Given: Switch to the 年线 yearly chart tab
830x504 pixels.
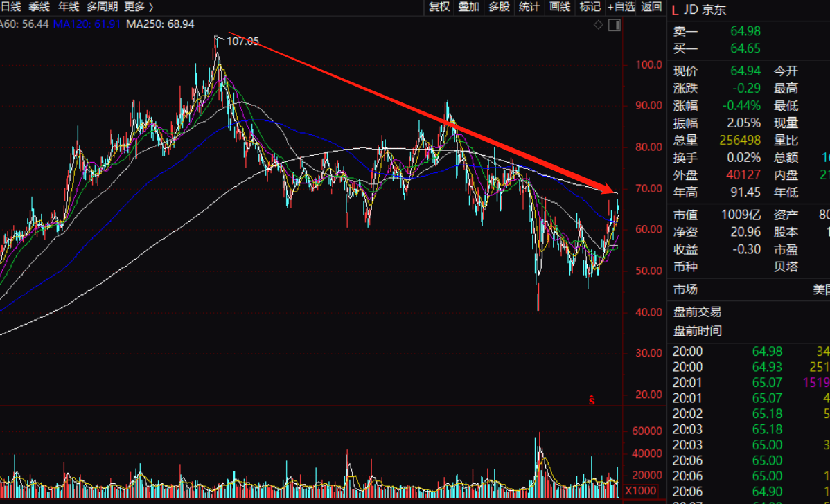Looking at the screenshot, I should pyautogui.click(x=69, y=7).
